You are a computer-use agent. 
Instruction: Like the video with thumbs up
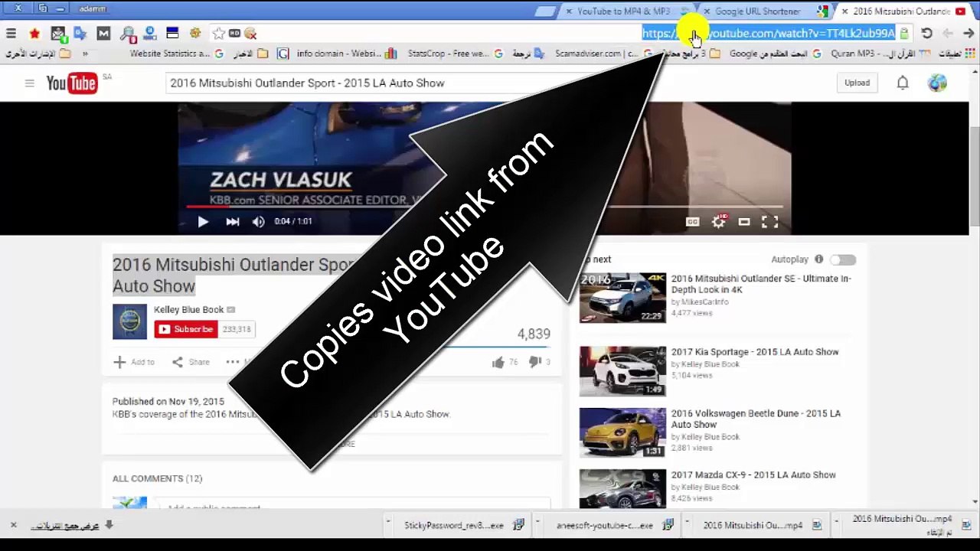tap(498, 362)
